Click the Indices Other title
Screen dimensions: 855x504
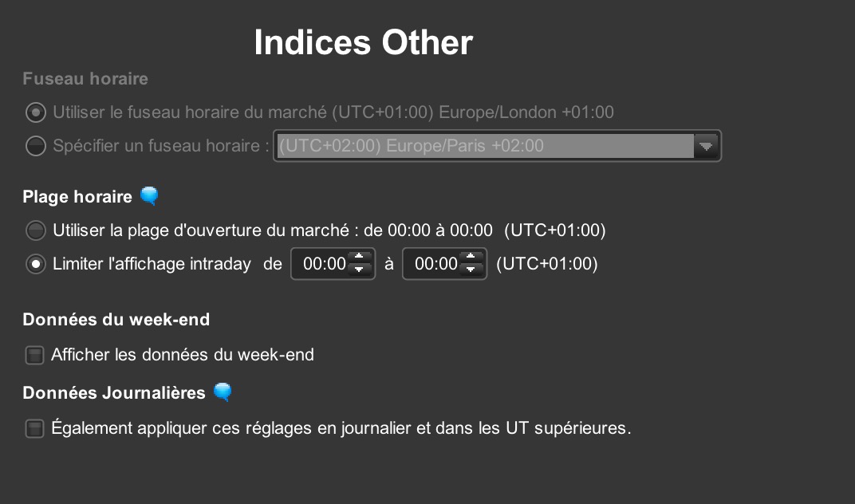tap(363, 42)
